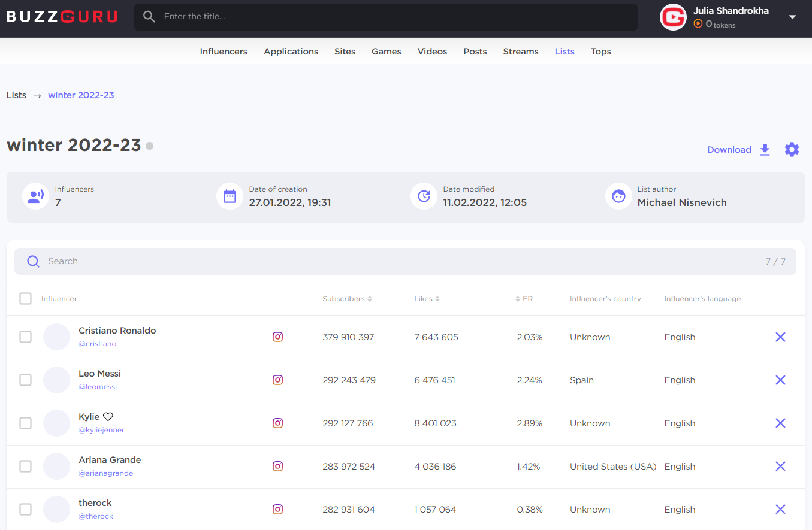The image size is (812, 530).
Task: Remove therock from the list
Action: (780, 510)
